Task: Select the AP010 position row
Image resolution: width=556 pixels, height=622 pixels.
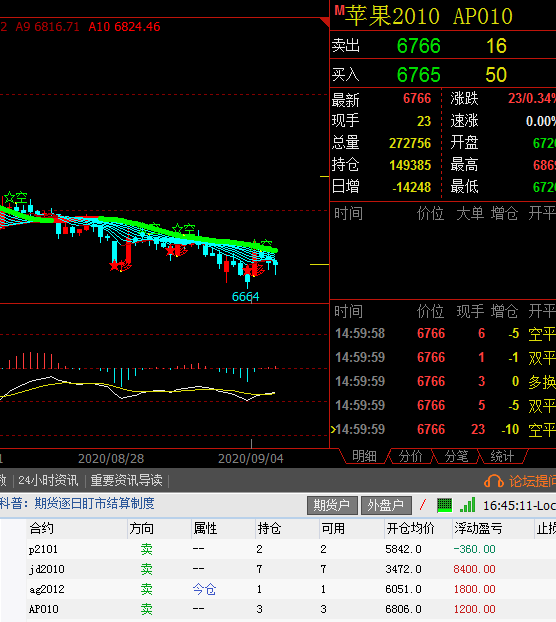Action: 291,609
